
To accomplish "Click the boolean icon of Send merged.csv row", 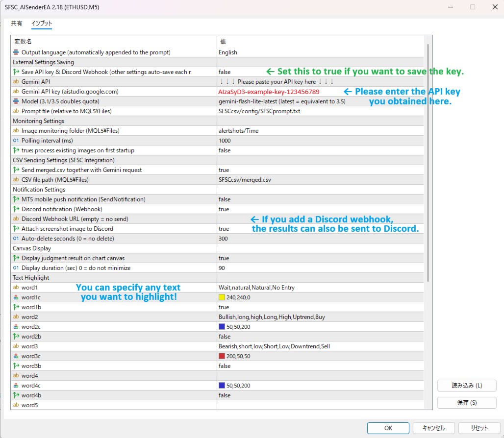I will coord(16,170).
